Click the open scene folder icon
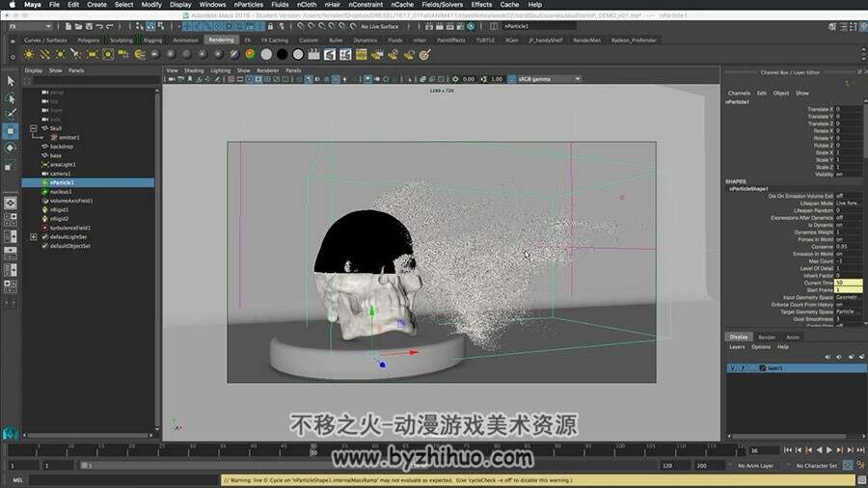Screen dimensions: 868x488 79,26
